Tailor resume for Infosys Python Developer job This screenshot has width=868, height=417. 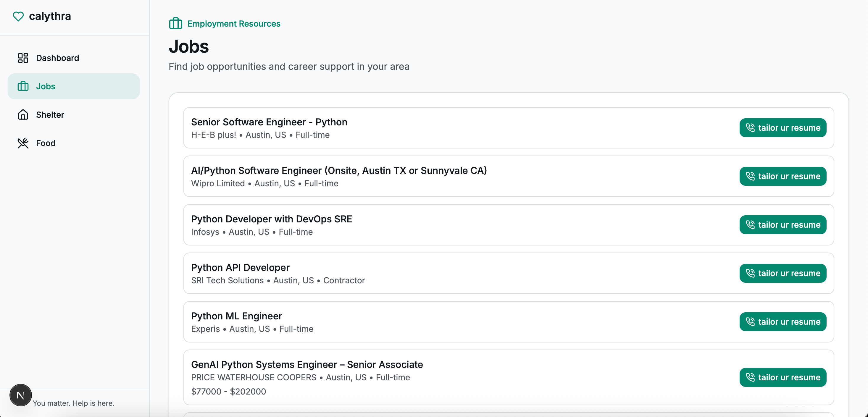coord(783,225)
